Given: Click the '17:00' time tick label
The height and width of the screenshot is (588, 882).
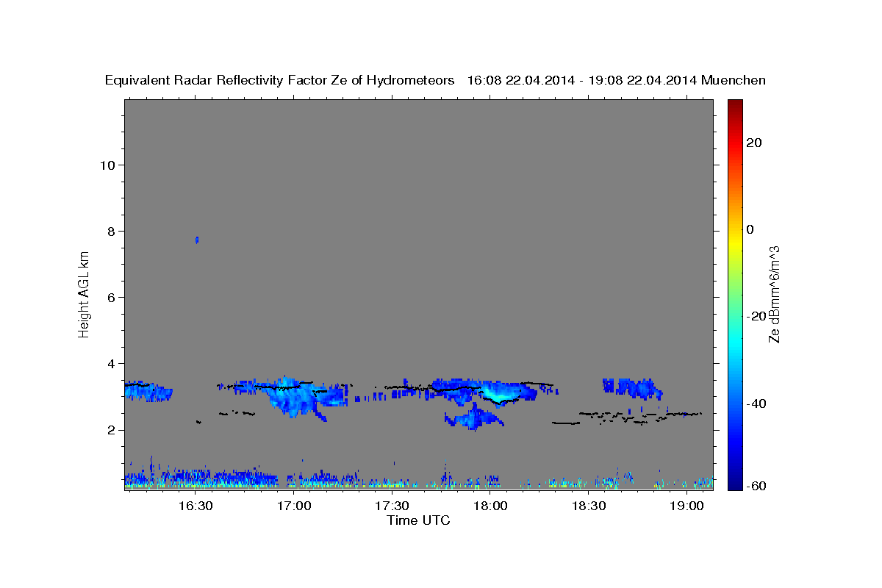Looking at the screenshot, I should pos(294,506).
